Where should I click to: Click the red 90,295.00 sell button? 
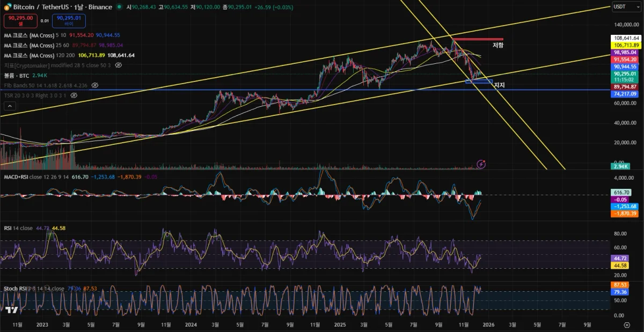pos(20,20)
